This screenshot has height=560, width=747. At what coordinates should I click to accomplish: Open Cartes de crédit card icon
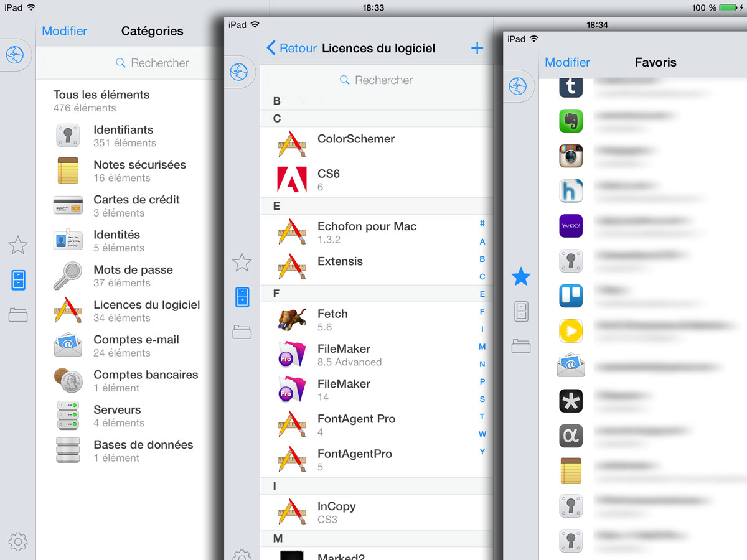[68, 206]
